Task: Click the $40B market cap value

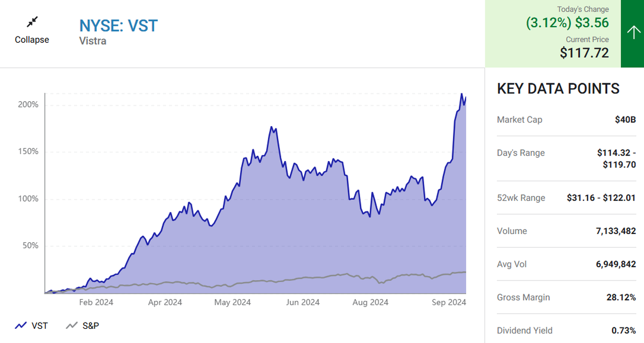Action: (x=625, y=120)
